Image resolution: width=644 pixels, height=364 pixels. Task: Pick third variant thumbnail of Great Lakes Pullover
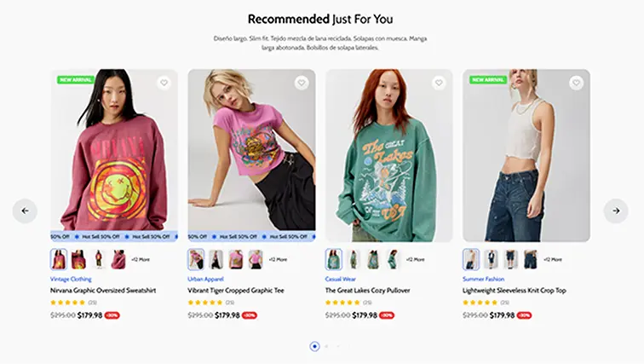tap(372, 259)
